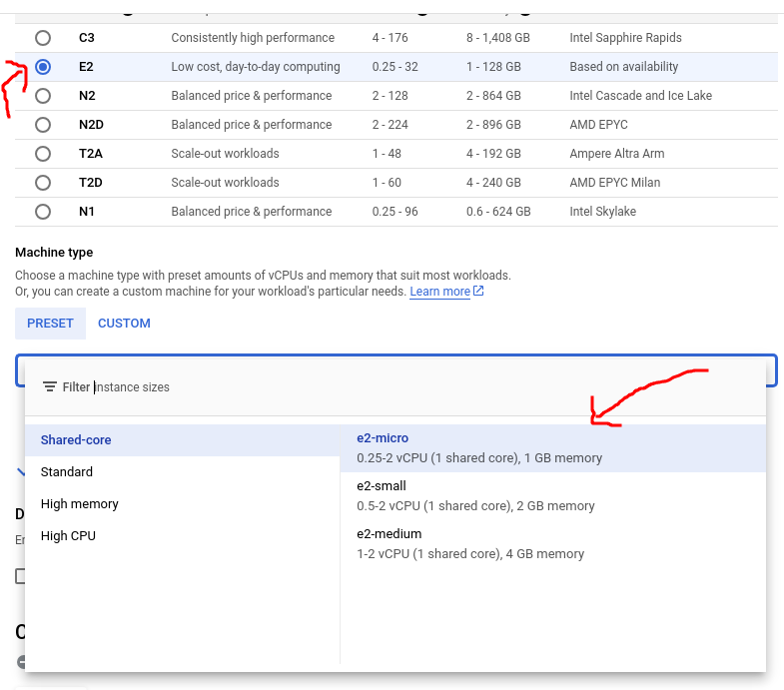Click the 'Ampere Altra Arm' cell

(x=617, y=154)
